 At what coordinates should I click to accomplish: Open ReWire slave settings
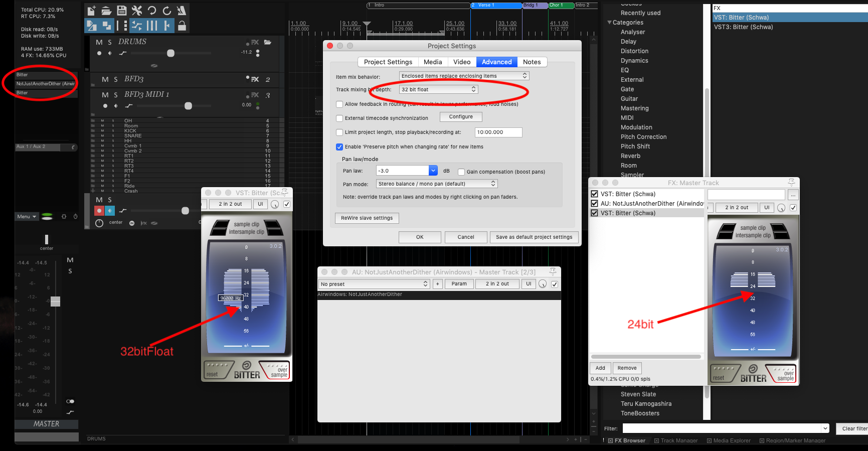pos(367,218)
